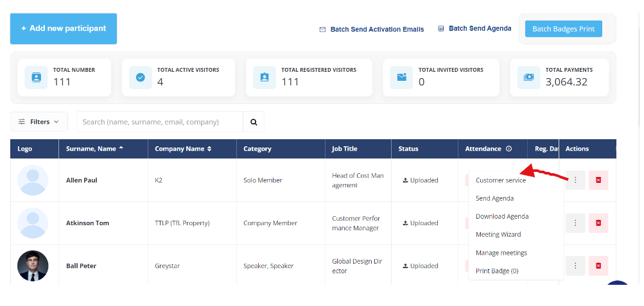The height and width of the screenshot is (306, 644).
Task: Click the K2 company cell
Action: coord(159,180)
